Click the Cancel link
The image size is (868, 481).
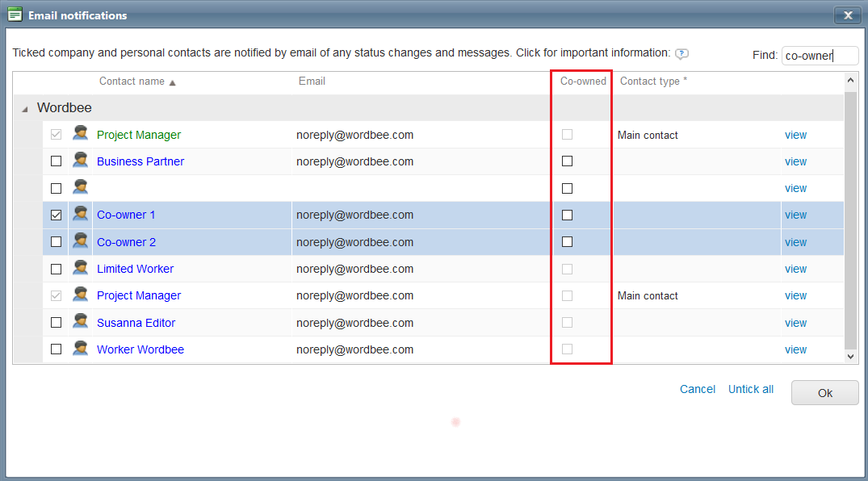pos(697,389)
